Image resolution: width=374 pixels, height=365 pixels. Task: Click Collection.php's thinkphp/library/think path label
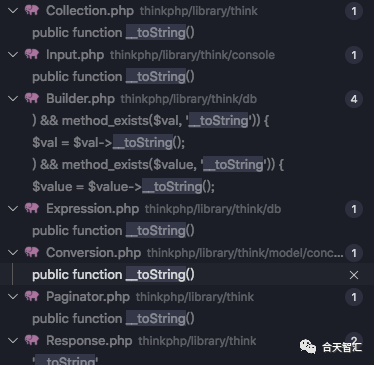tap(199, 11)
